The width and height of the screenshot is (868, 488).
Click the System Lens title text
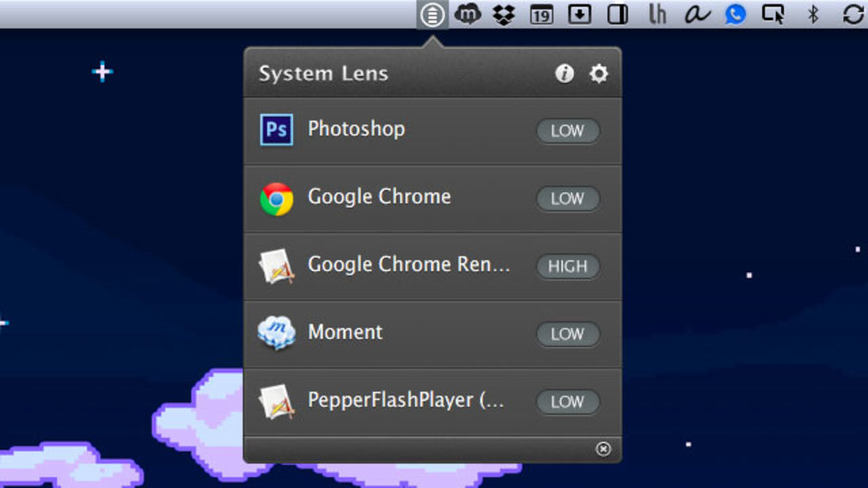coord(324,73)
